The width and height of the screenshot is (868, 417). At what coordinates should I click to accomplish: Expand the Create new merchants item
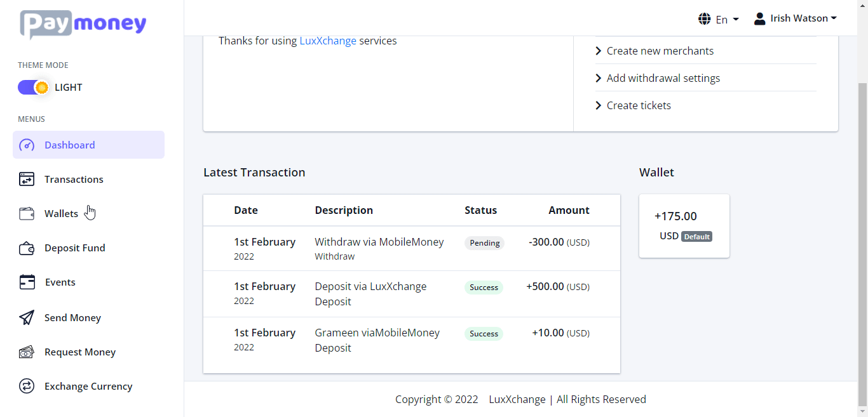click(x=660, y=51)
